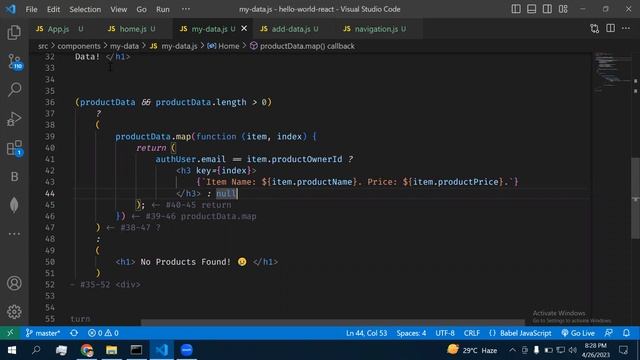Click the master branch in status bar
The height and width of the screenshot is (360, 640).
pyautogui.click(x=43, y=333)
